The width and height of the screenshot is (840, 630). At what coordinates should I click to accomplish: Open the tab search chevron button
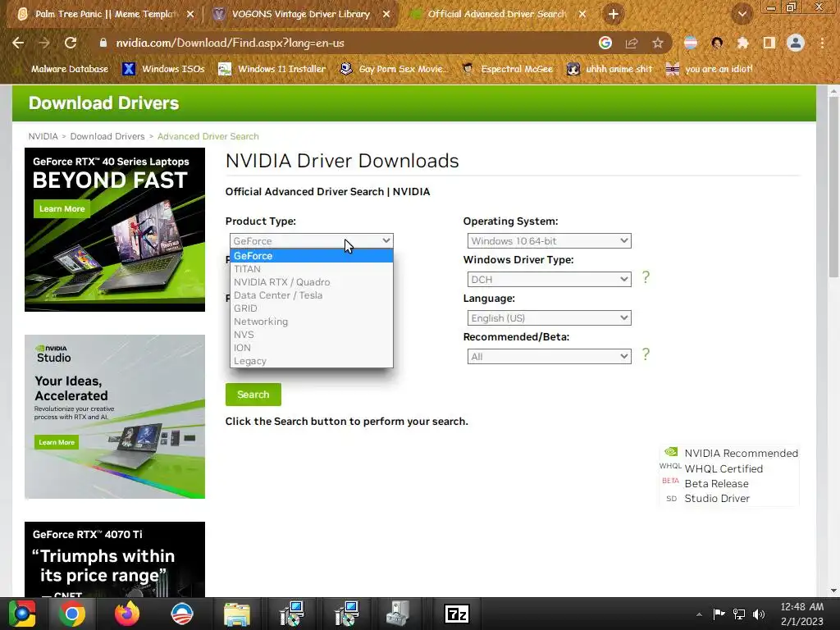(742, 14)
